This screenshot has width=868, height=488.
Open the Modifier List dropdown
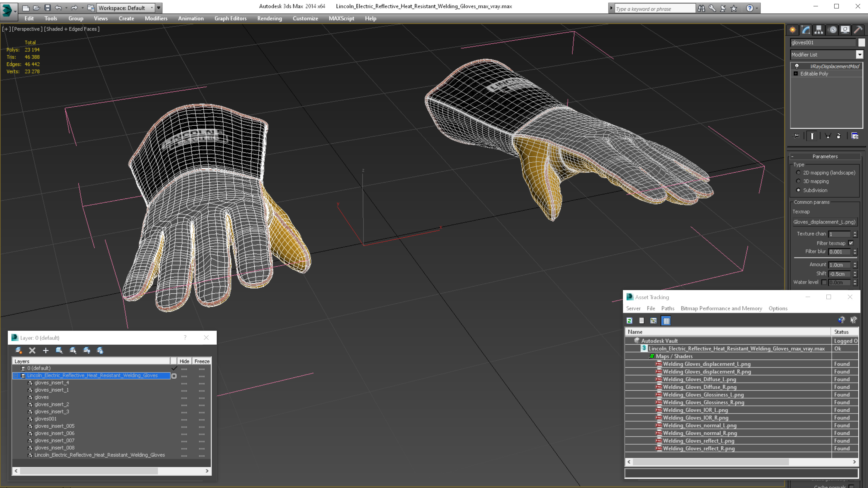(x=859, y=55)
